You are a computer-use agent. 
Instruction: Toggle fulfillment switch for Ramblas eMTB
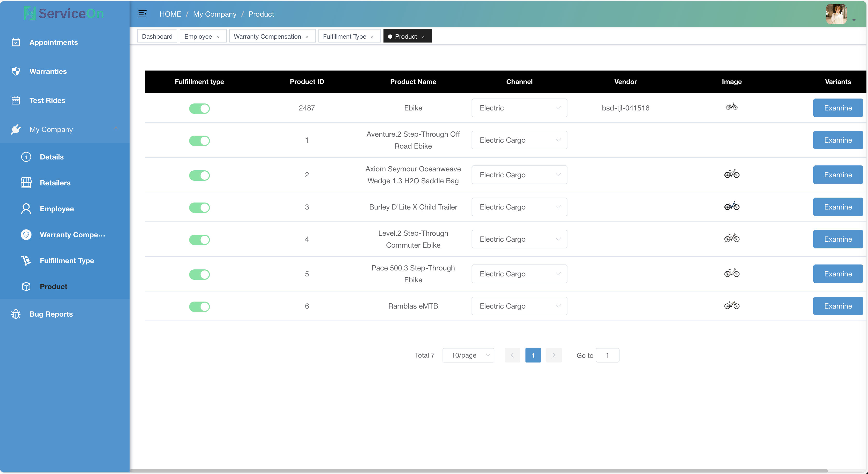[x=199, y=306]
